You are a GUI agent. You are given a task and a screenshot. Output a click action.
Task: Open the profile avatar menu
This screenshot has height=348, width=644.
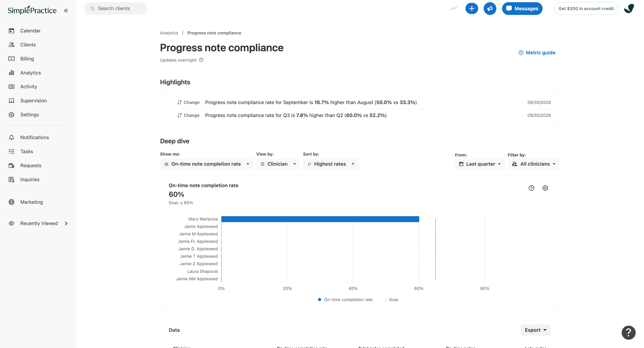(629, 9)
